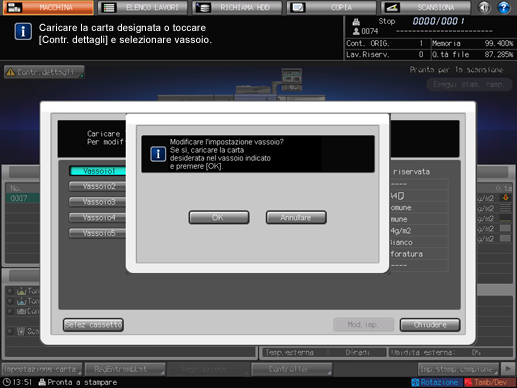Click Rotazione status indicator

[x=436, y=382]
